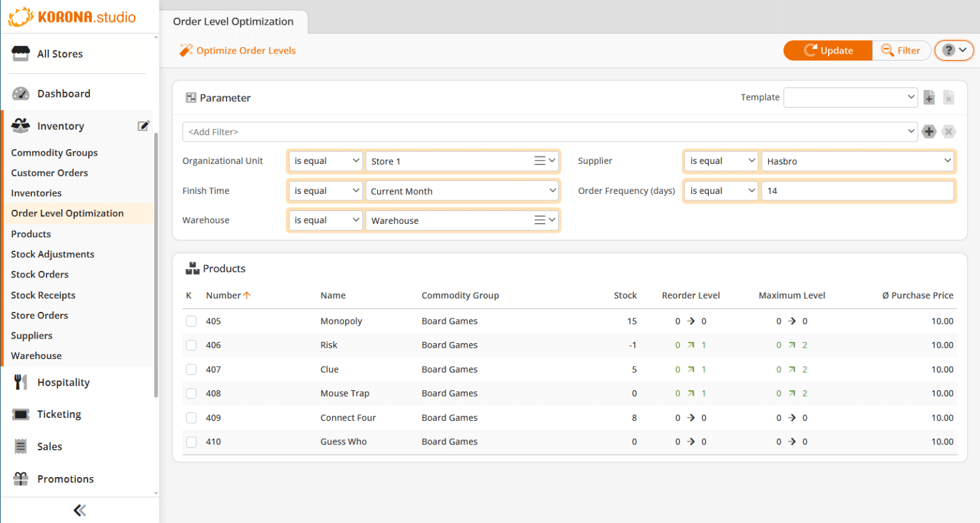Click the create new template icon

click(x=929, y=97)
